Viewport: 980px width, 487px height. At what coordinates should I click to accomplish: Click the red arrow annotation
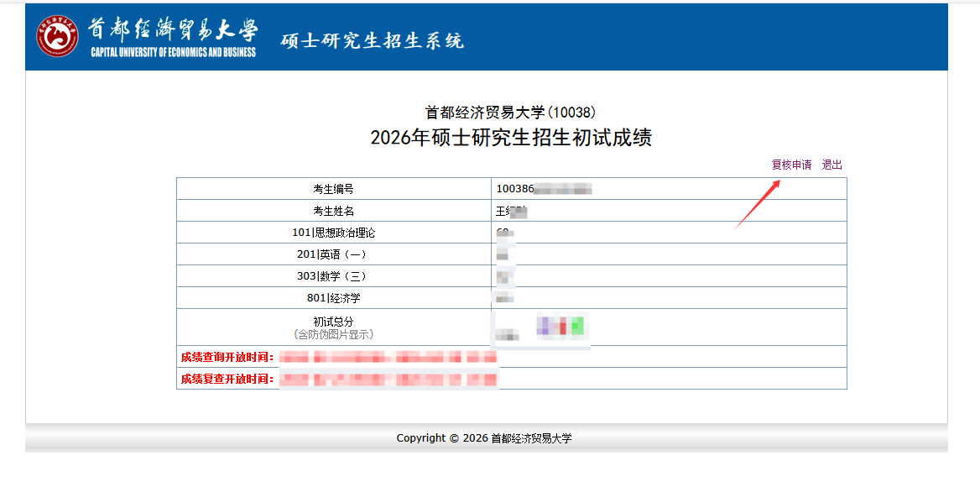click(x=758, y=203)
